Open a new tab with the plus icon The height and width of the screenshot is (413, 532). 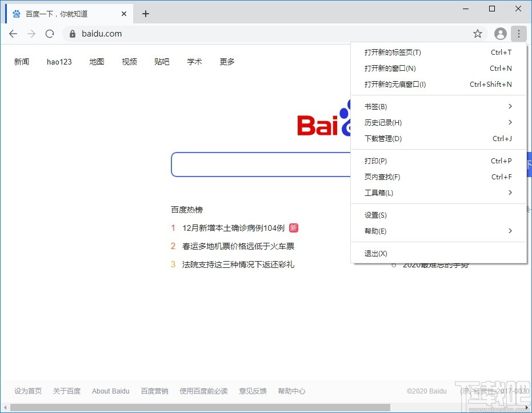click(x=145, y=13)
